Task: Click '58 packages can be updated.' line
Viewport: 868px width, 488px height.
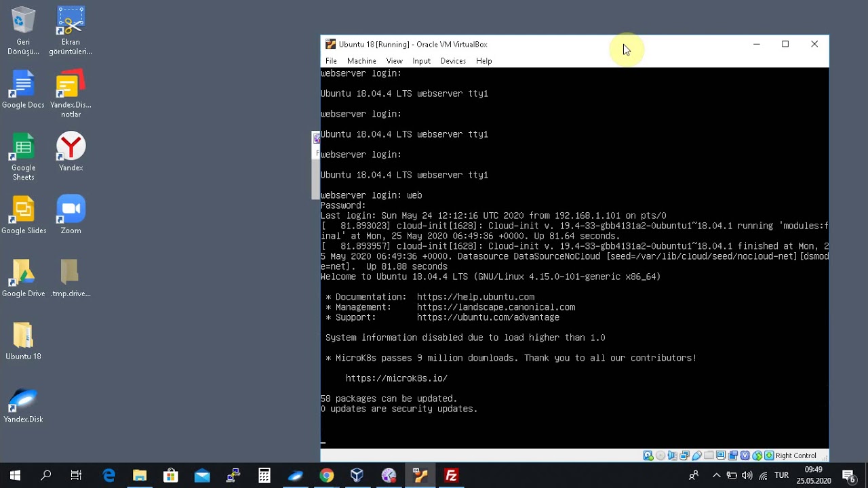Action: point(389,399)
